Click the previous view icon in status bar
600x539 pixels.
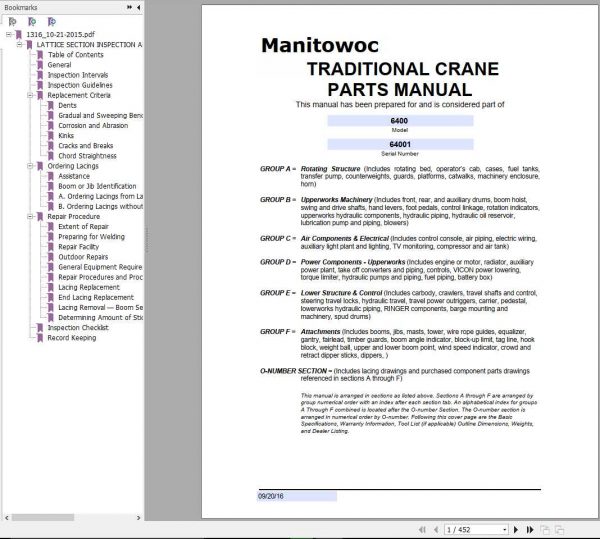point(545,530)
